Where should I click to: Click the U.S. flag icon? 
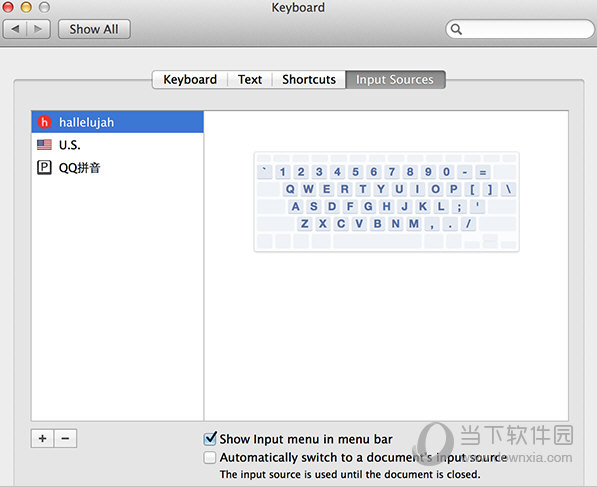(x=44, y=145)
